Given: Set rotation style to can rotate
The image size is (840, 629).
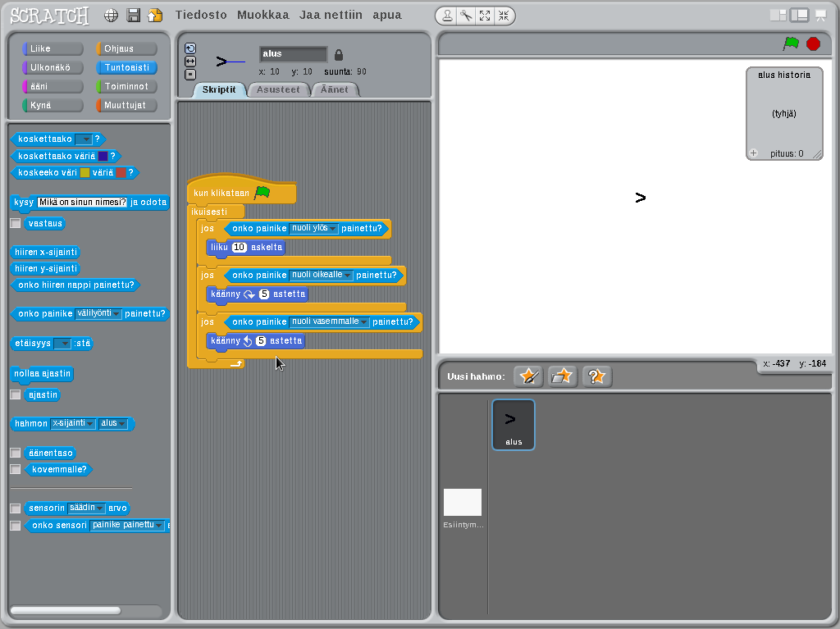Looking at the screenshot, I should tap(190, 48).
